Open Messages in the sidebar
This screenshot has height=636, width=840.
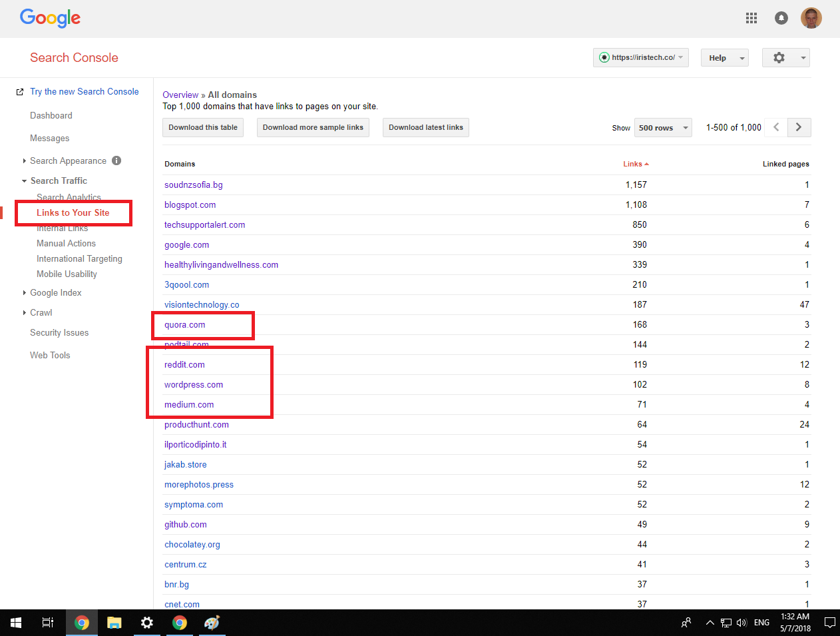(50, 138)
